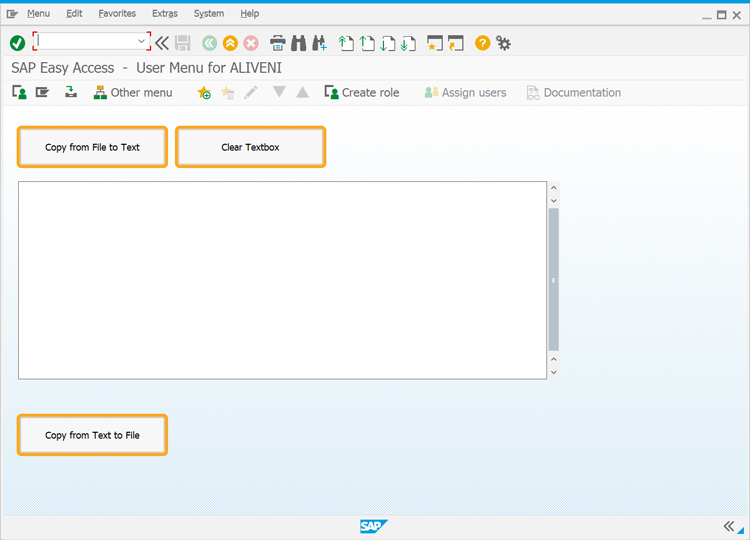This screenshot has width=750, height=540.
Task: Click the Create role button
Action: click(x=362, y=92)
